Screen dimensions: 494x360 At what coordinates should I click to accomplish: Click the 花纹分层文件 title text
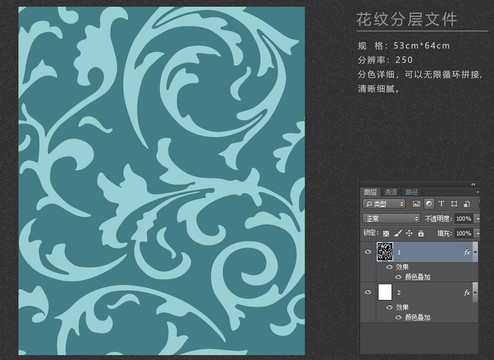point(407,19)
